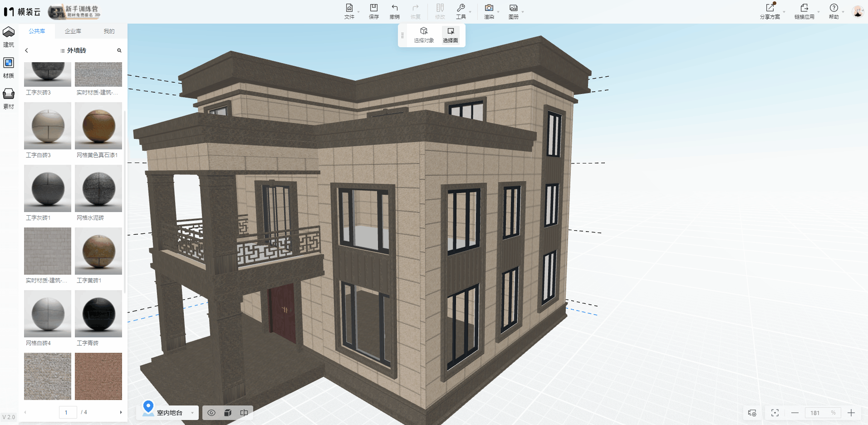Expand the 分享方案 share dropdown

point(784,12)
